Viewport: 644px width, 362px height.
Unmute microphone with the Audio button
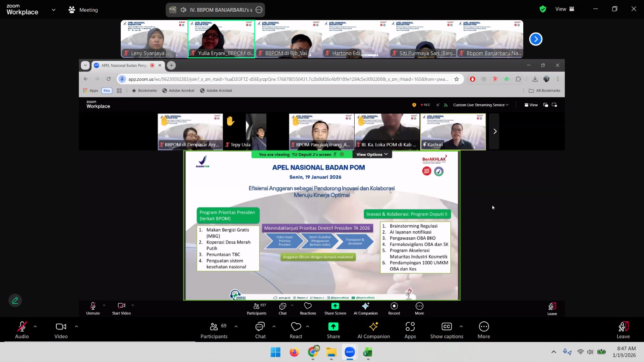pos(22,330)
